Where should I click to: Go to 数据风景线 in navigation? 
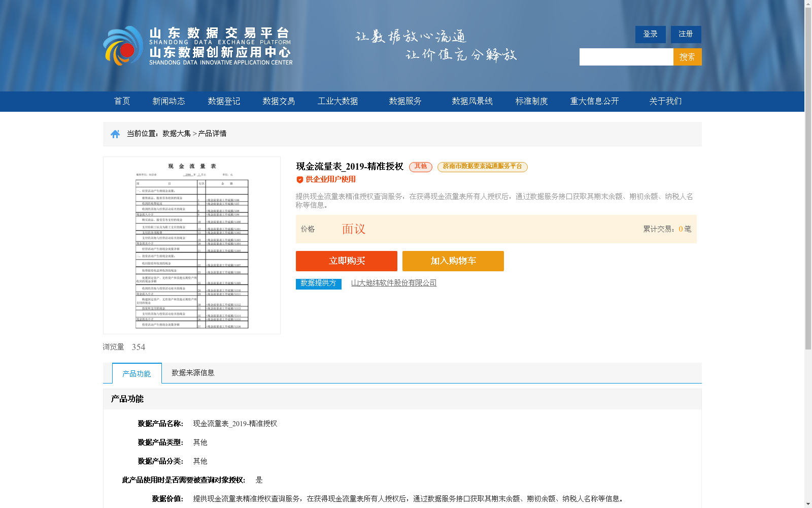pos(472,101)
